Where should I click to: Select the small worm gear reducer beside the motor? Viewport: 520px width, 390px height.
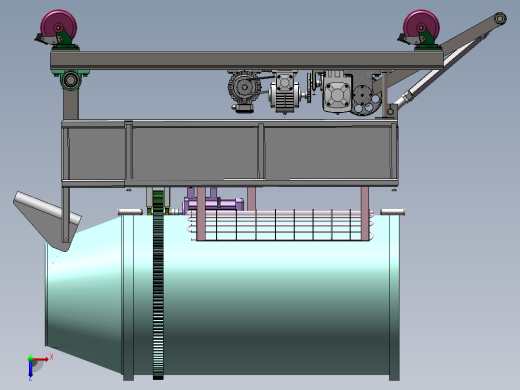(x=284, y=92)
